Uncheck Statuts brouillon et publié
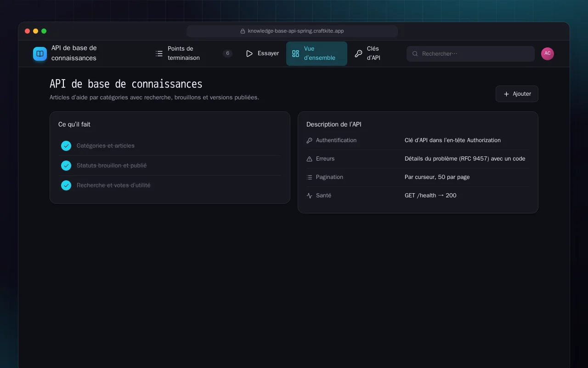 66,166
